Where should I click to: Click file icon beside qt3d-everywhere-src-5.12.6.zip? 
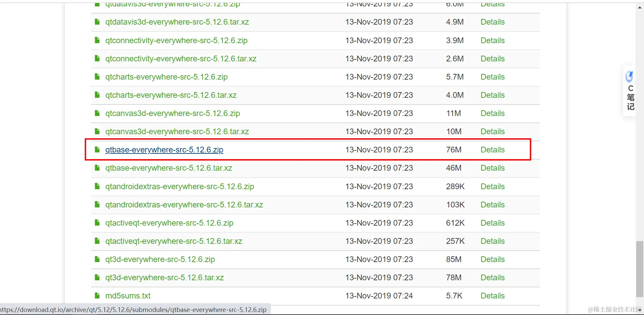pyautogui.click(x=97, y=259)
